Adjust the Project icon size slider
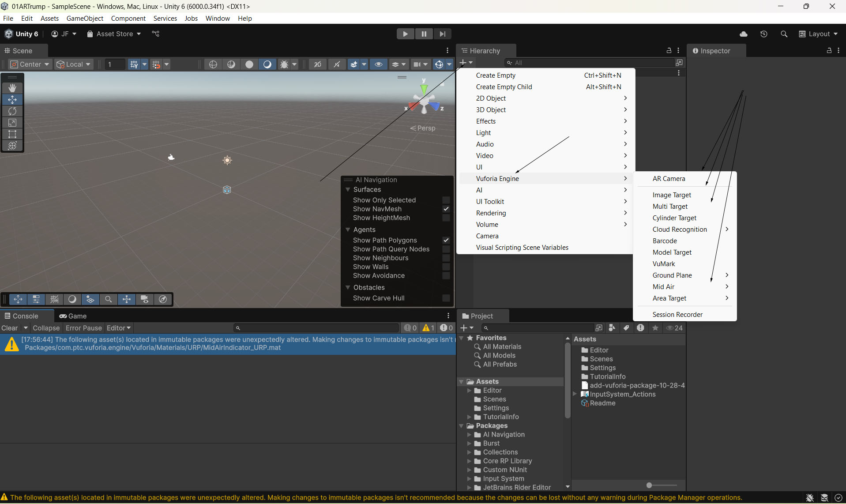846x504 pixels. [x=649, y=485]
